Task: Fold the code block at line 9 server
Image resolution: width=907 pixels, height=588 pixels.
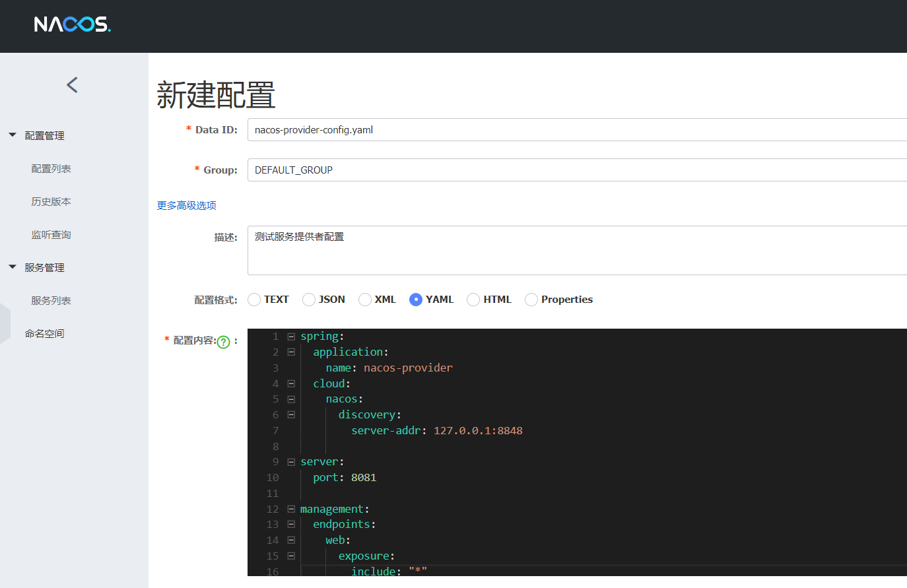Action: coord(291,462)
